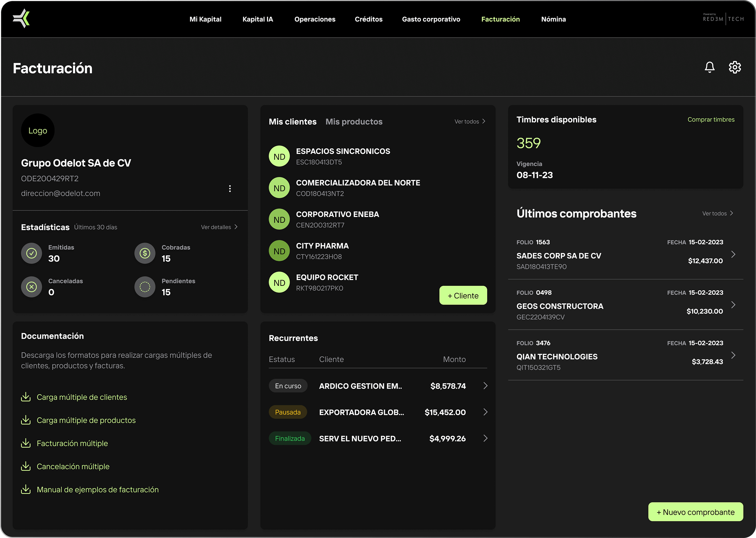Open the company card three-dot menu
This screenshot has width=756, height=538.
click(230, 188)
